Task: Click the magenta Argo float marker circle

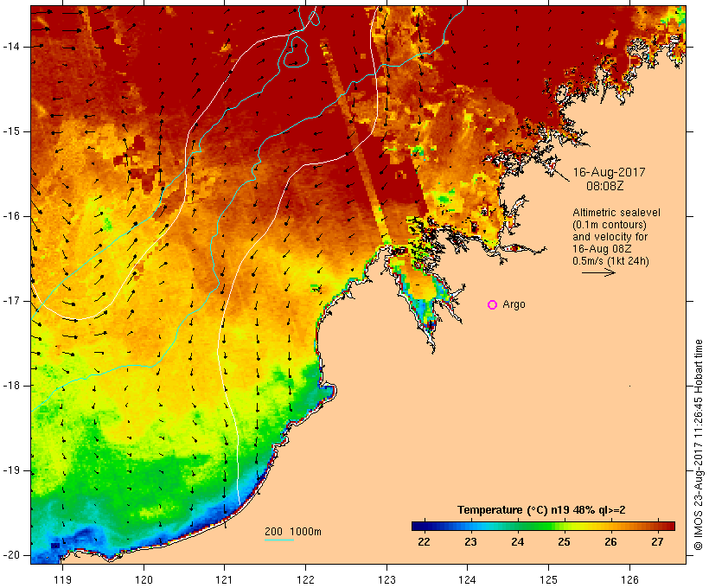Action: tap(493, 305)
